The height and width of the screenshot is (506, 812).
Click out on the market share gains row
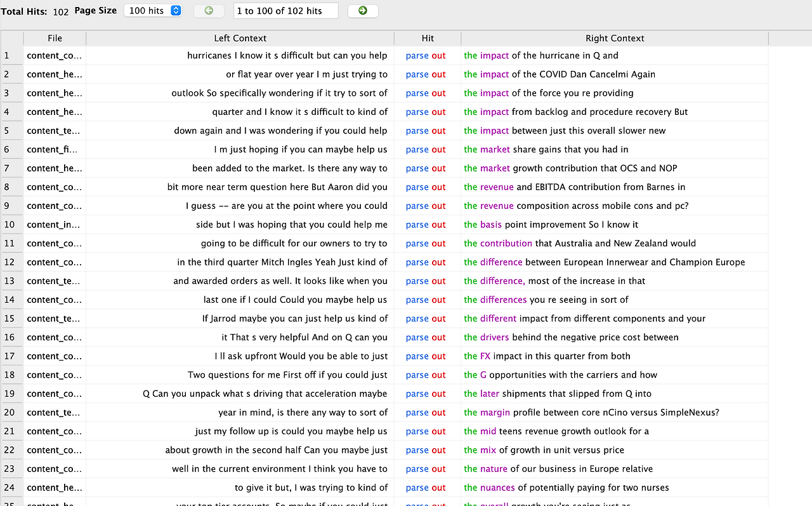pos(438,149)
